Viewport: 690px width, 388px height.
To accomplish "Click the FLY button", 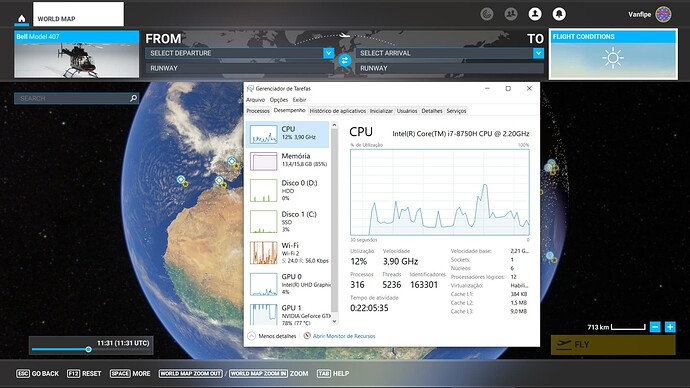I will click(x=613, y=344).
